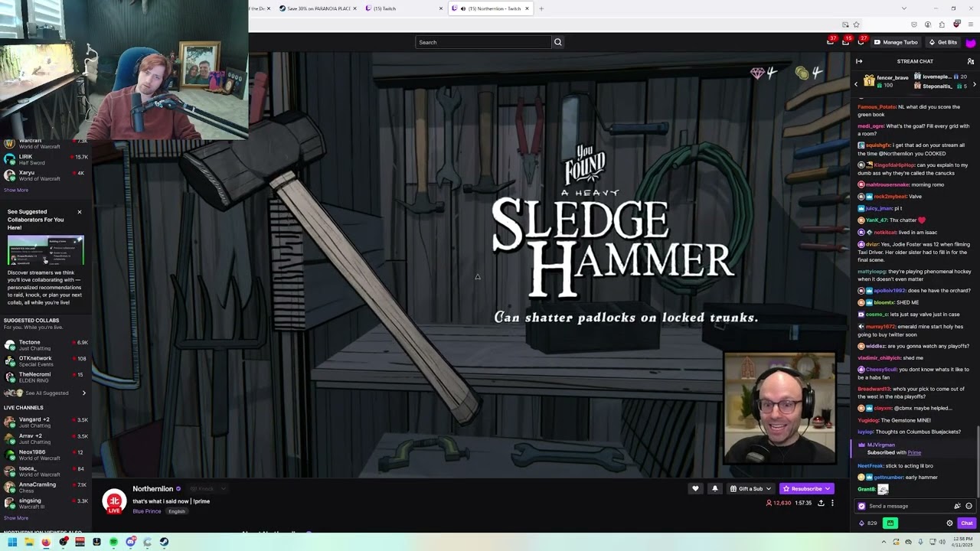Click the Prime link in MJVirgman subscription
The width and height of the screenshot is (980, 551).
tap(914, 453)
